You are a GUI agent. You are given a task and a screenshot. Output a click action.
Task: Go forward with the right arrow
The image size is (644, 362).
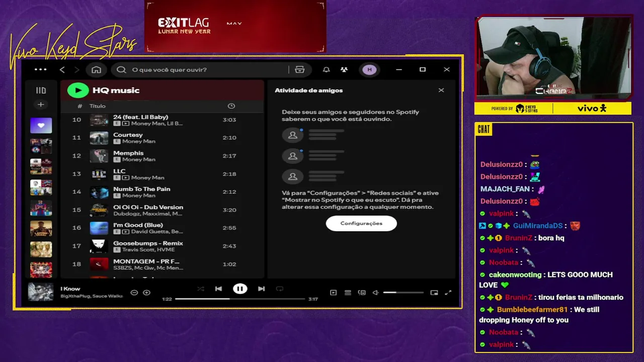[x=76, y=69]
